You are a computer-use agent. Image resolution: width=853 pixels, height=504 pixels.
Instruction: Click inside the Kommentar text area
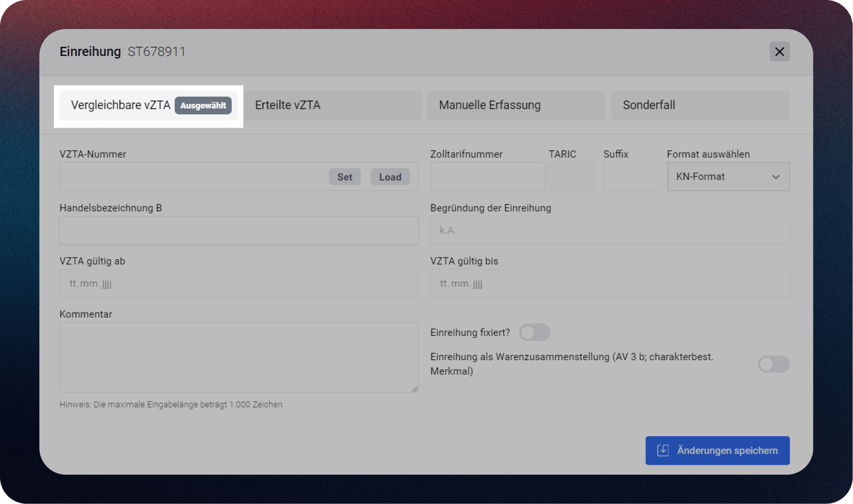click(x=238, y=357)
